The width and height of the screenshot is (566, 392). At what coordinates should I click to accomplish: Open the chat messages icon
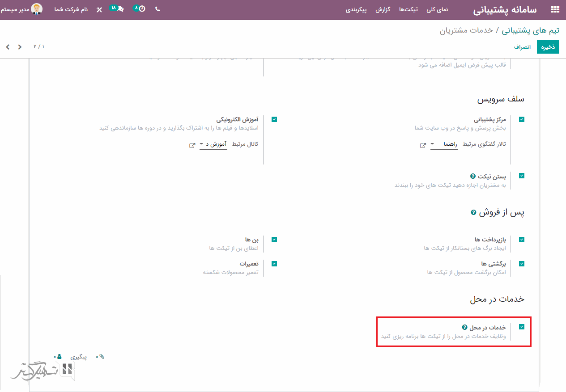pyautogui.click(x=120, y=9)
